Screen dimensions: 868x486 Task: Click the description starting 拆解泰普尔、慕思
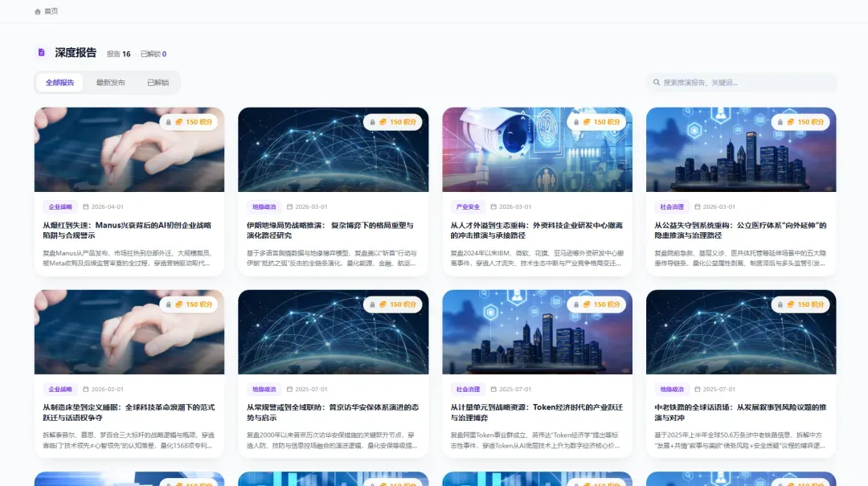point(129,440)
